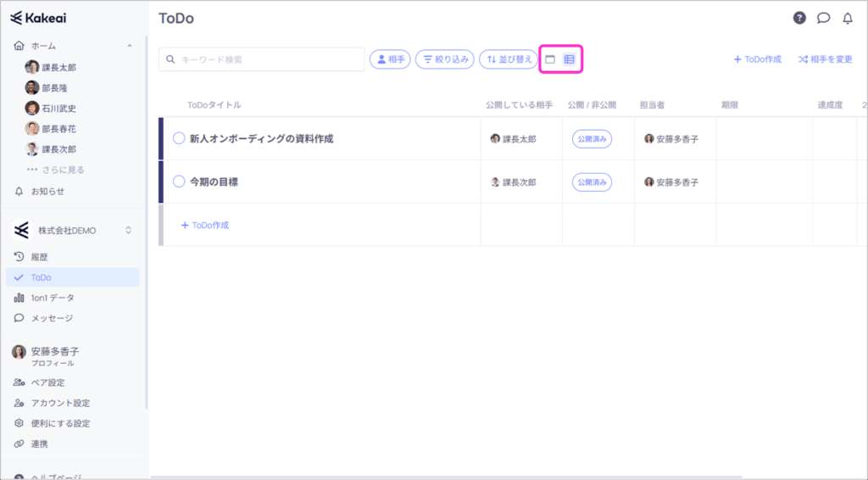Open the 株式会社DEMO organization switcher
Screen dimensions: 868x480
tap(72, 230)
